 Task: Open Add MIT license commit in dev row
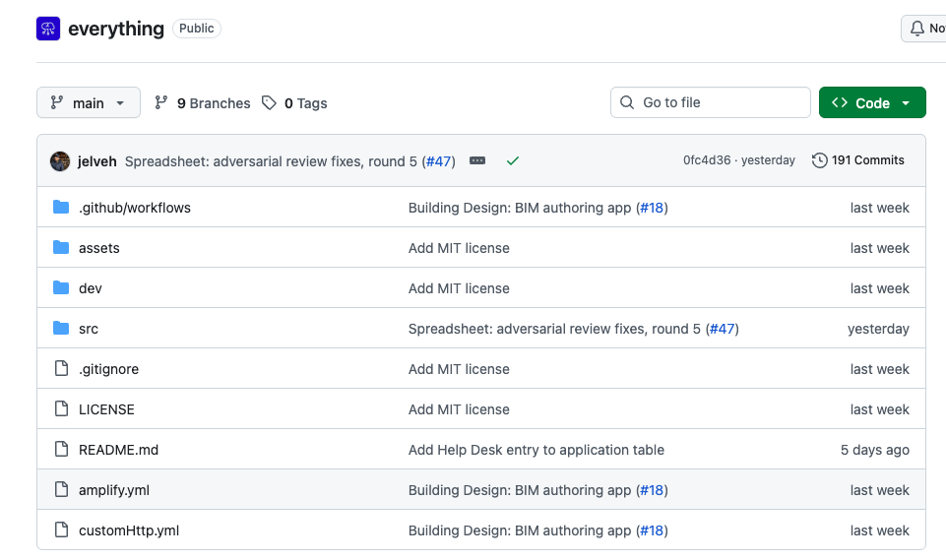[x=459, y=288]
